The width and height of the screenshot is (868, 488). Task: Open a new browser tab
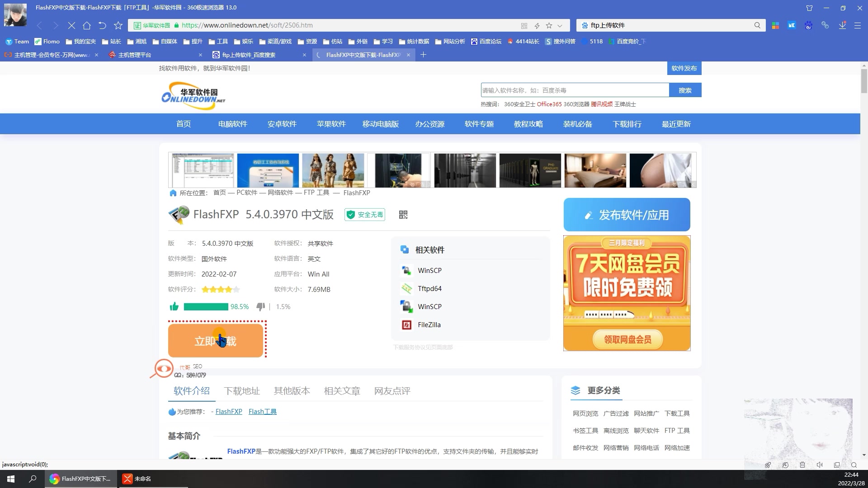pyautogui.click(x=423, y=55)
